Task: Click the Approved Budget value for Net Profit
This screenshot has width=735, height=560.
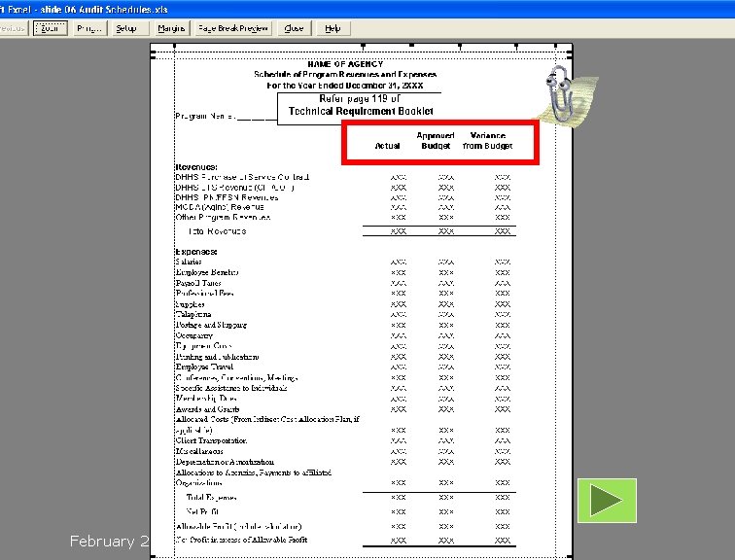Action: click(446, 511)
